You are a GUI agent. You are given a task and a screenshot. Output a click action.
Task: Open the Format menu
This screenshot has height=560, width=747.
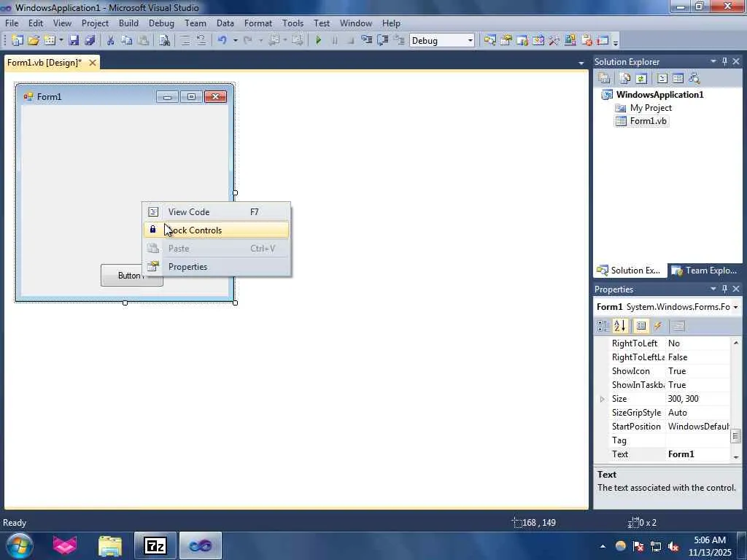[258, 23]
